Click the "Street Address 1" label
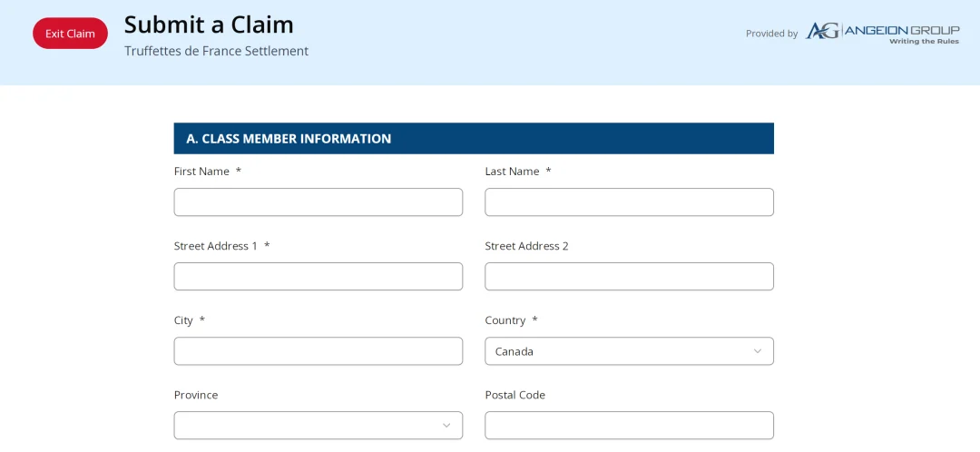 pos(215,246)
